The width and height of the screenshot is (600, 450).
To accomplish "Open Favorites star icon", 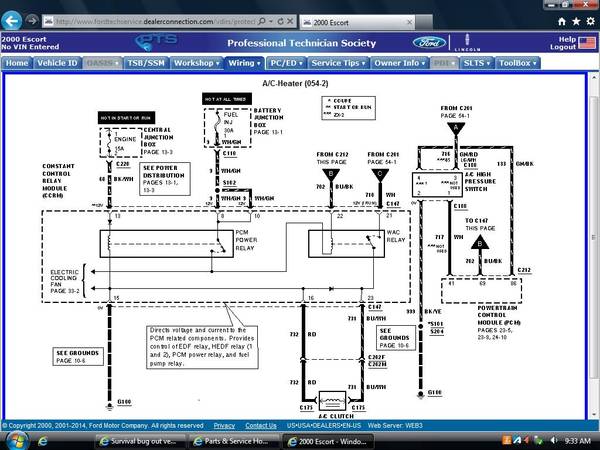I will 576,21.
